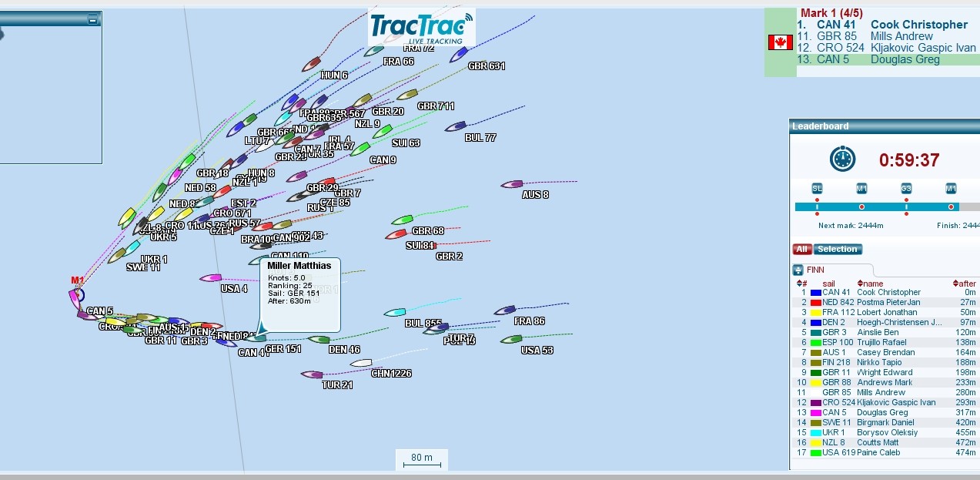The image size is (980, 480).
Task: Click CAN 41 blue color swatch
Action: point(815,293)
